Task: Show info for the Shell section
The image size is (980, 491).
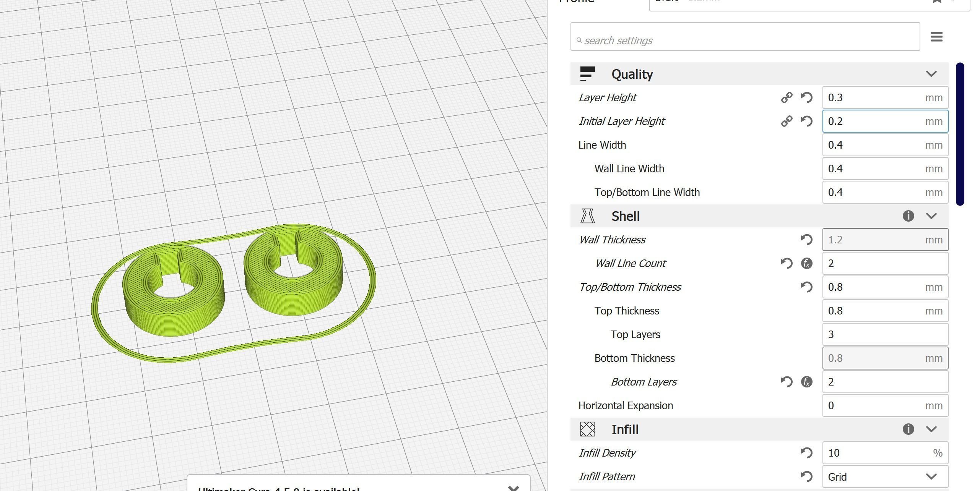Action: [908, 216]
